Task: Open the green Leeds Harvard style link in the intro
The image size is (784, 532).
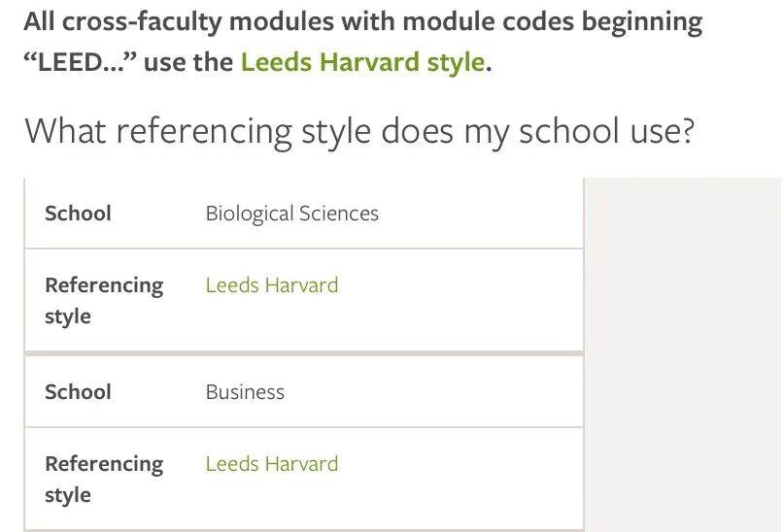Action: [361, 63]
